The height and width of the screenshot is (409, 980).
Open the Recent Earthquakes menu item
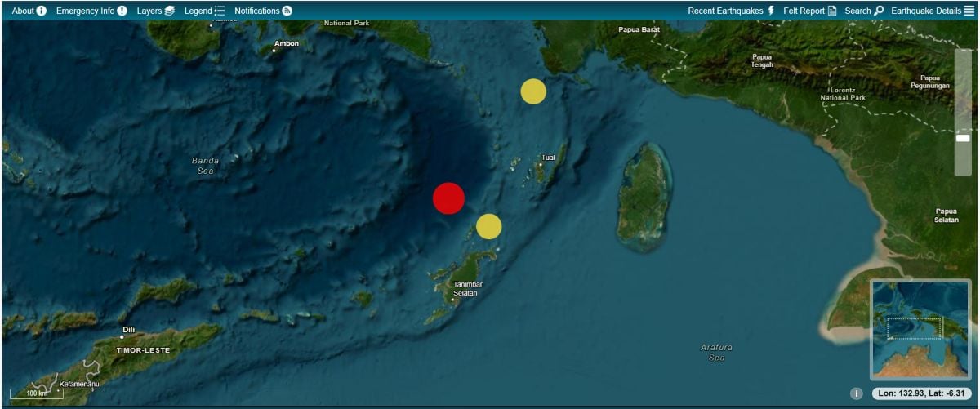point(731,11)
